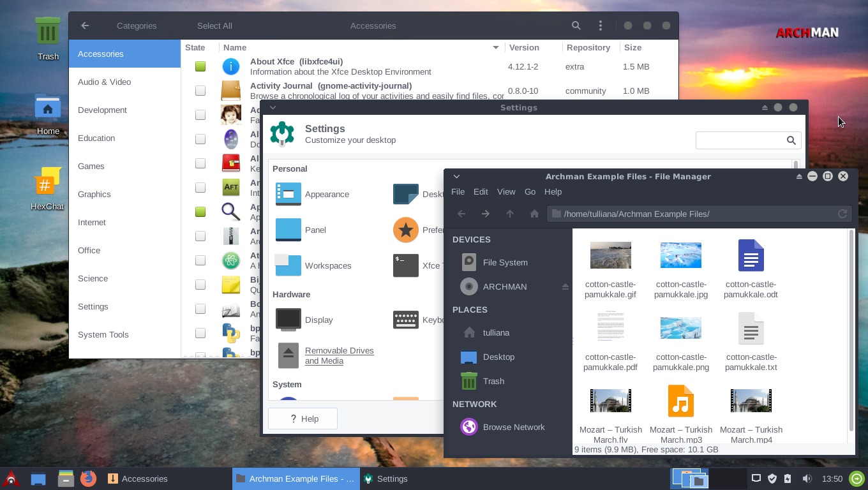Image resolution: width=868 pixels, height=490 pixels.
Task: Open the three-dot menu in package manager
Action: click(601, 26)
